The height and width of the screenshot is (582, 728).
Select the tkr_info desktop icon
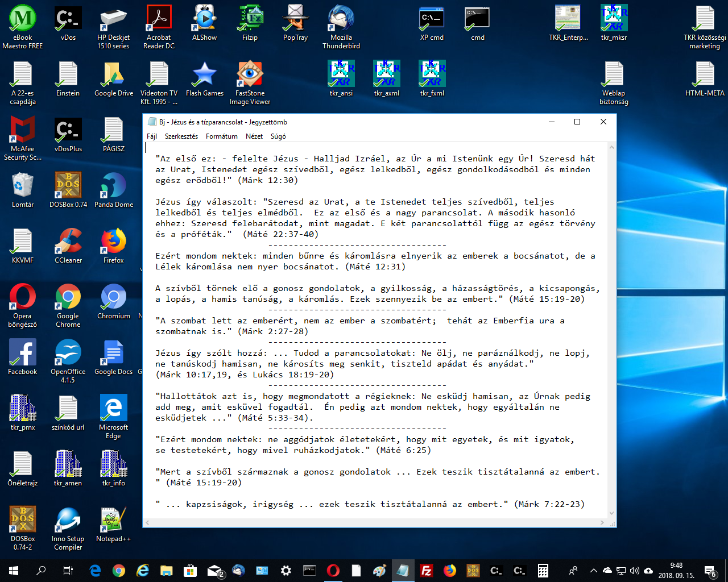[x=114, y=469]
